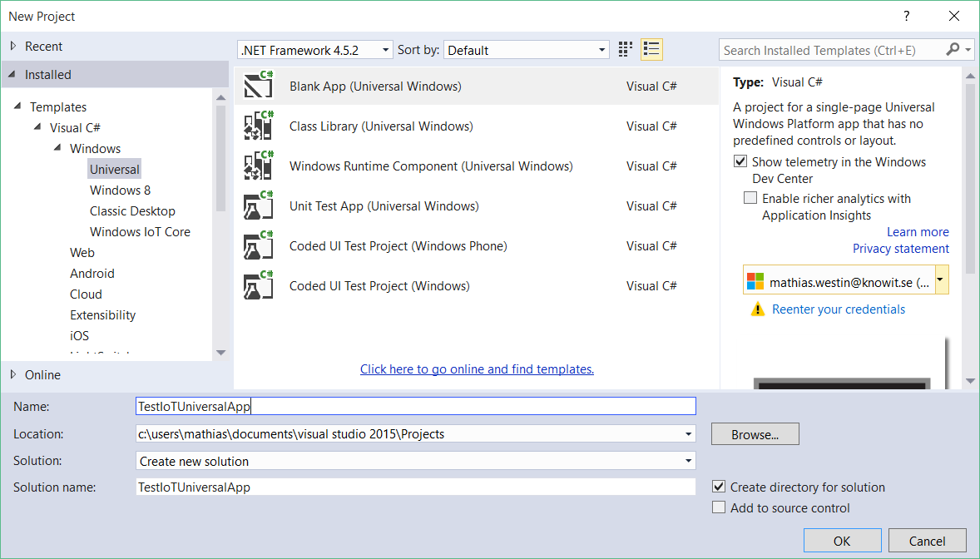Switch to medium icons view
The image size is (980, 559).
625,49
